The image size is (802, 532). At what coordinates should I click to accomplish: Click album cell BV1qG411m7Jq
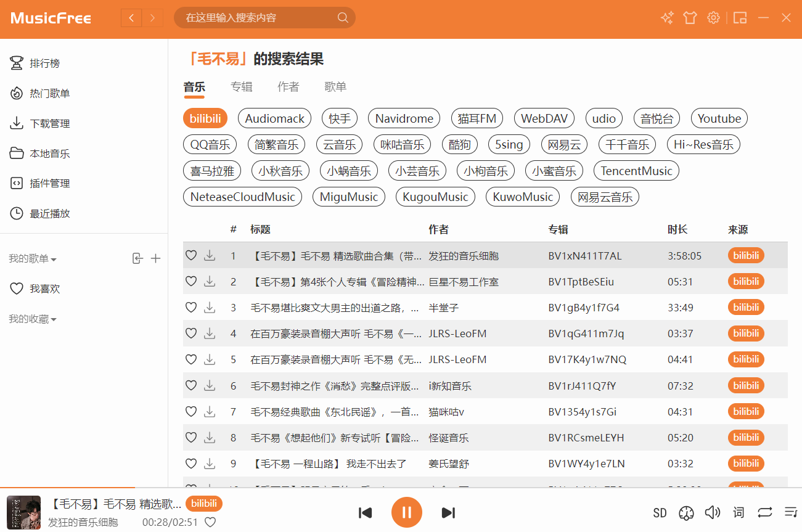pyautogui.click(x=586, y=334)
